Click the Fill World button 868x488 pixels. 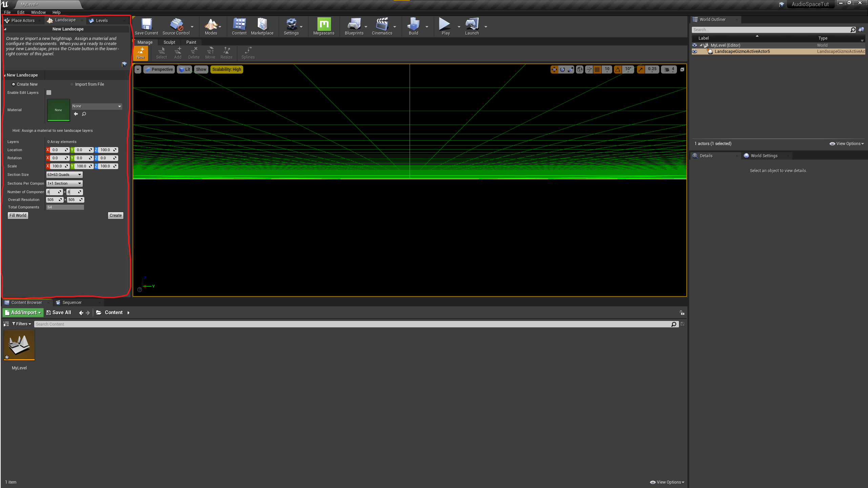(x=18, y=216)
